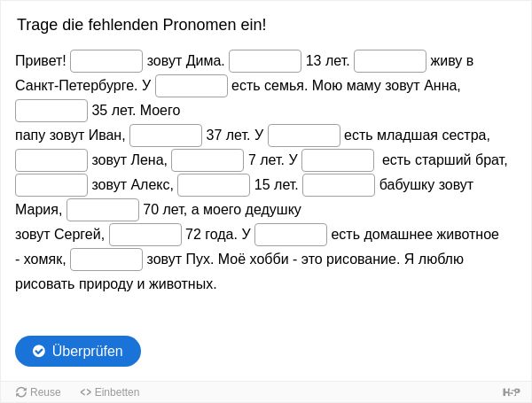Focus the blank before 'есть младшая сестра'

(304, 136)
